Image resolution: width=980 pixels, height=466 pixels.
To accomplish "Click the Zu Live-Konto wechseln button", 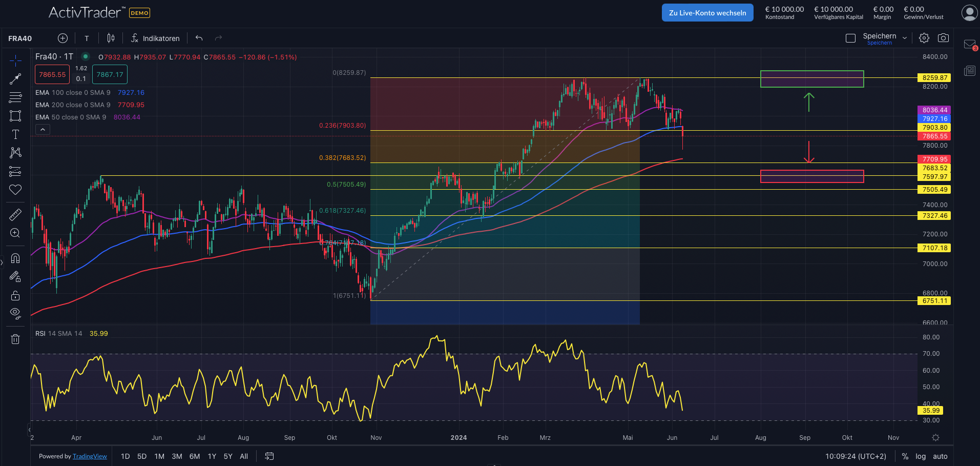I will point(707,12).
